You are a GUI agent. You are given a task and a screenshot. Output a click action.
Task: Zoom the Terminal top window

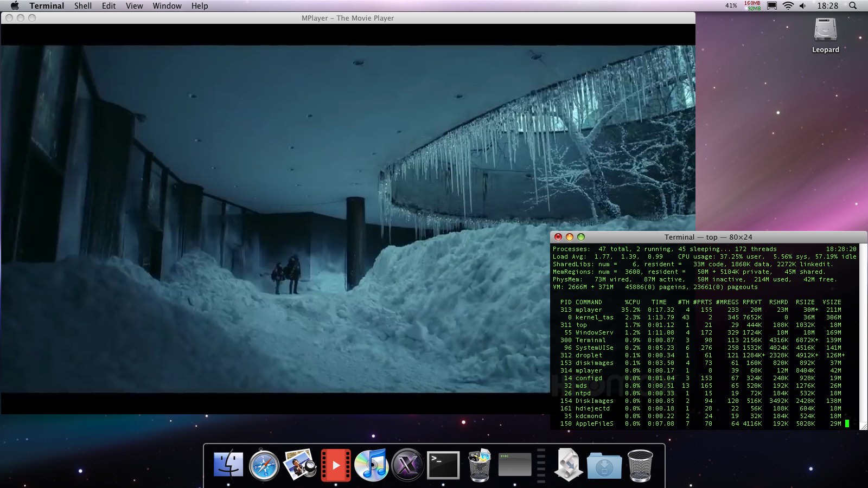coord(581,237)
